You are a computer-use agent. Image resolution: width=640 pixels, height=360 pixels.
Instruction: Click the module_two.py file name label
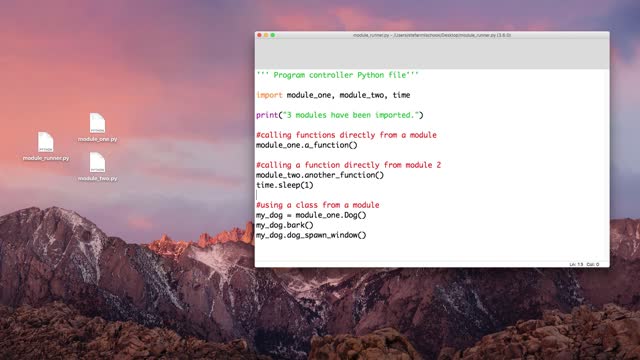(98, 178)
